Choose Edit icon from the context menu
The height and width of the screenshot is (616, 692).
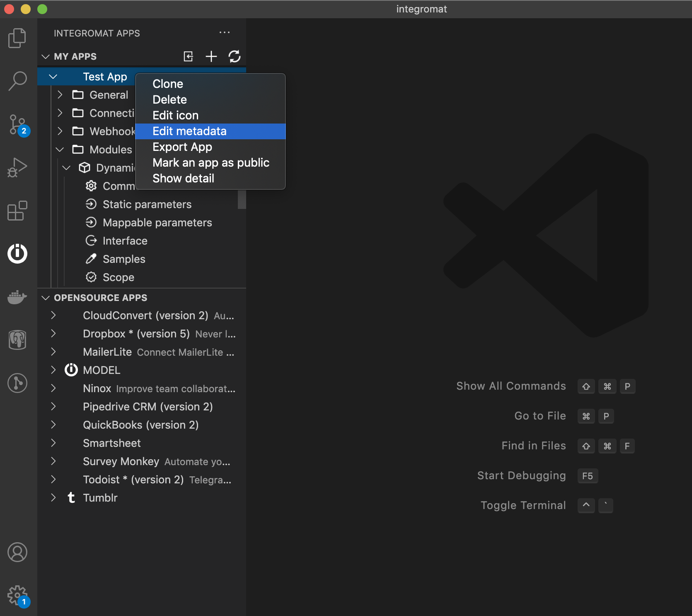click(x=211, y=115)
